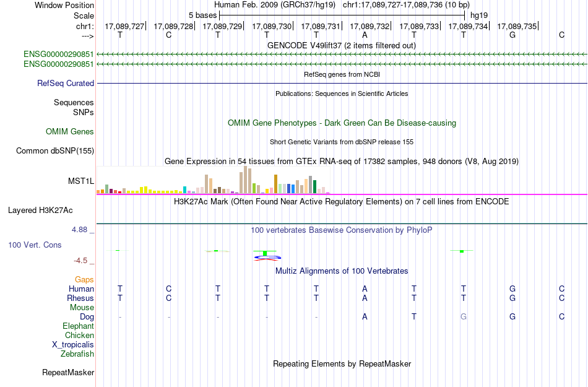
Task: Click the Dog alignment row label
Action: click(x=87, y=317)
